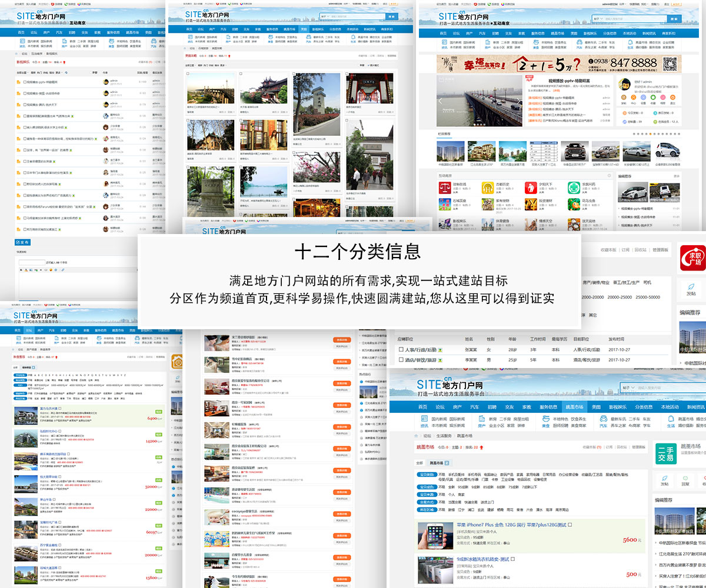
Task: Check the box beside 酒店/餐饮/旅游 resume
Action: click(x=401, y=359)
